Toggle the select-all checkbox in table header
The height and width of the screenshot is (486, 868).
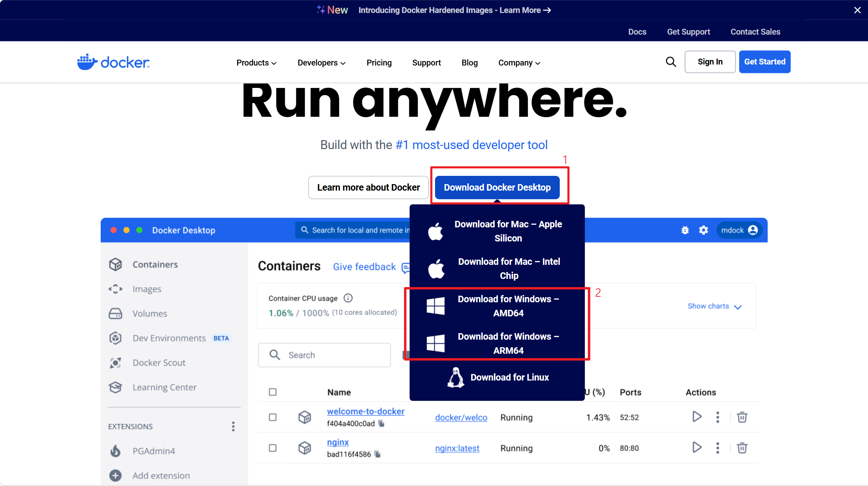pos(272,392)
